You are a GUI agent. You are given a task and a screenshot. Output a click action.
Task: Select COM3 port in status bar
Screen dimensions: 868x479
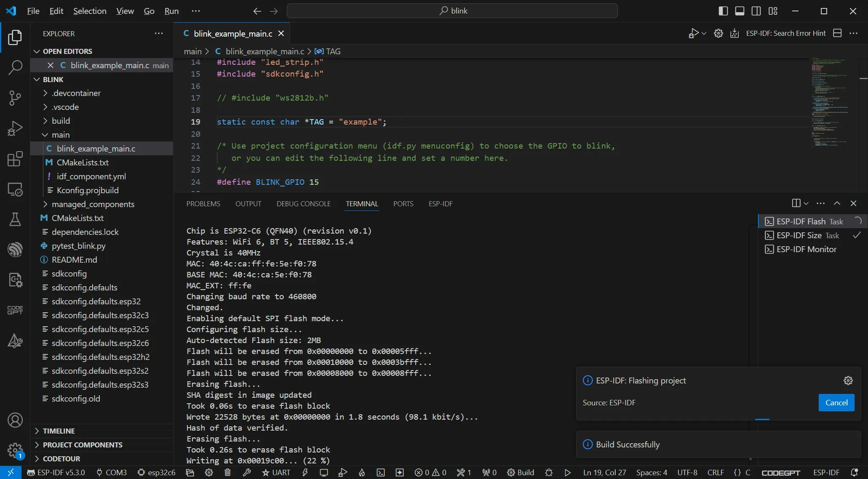(112, 472)
